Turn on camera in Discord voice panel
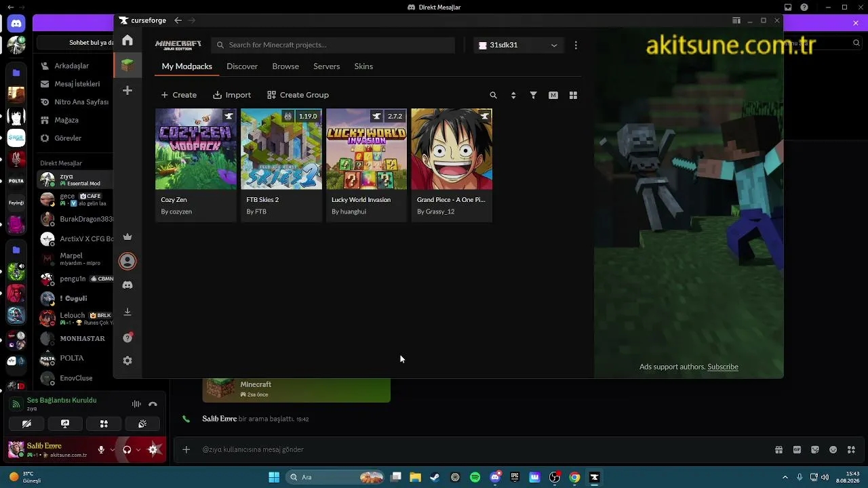The width and height of the screenshot is (868, 488). 26,424
